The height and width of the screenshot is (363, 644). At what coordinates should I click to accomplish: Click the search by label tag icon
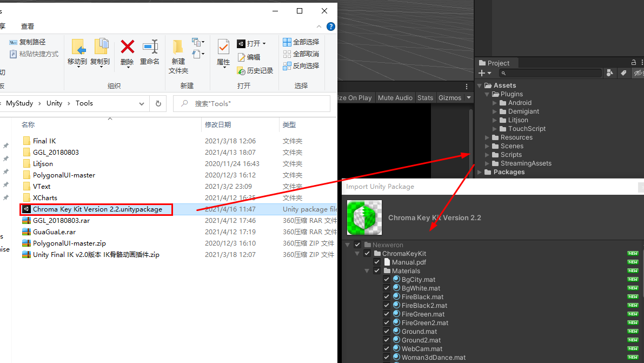tap(623, 73)
